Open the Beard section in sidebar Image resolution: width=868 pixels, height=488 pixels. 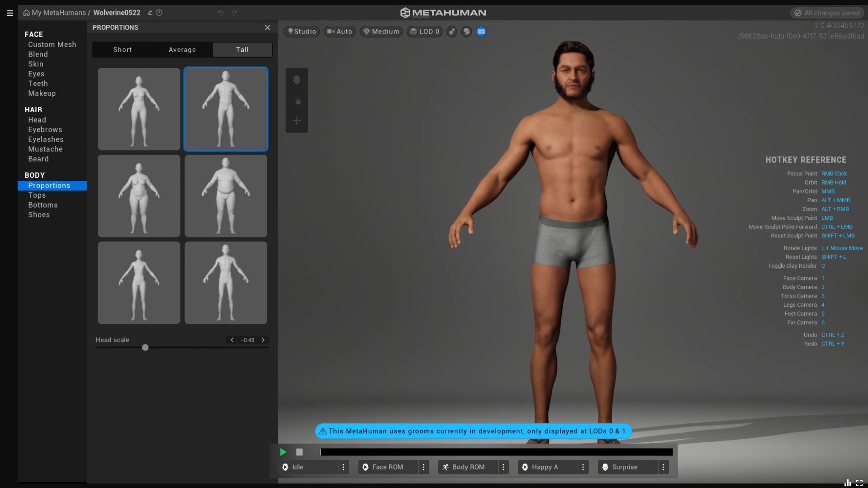click(38, 159)
